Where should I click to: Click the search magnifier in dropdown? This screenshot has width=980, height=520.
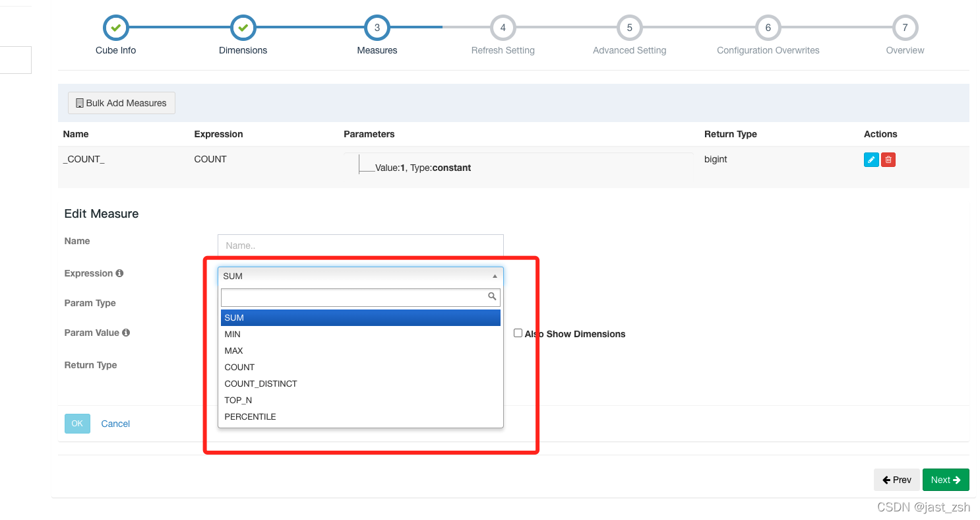[492, 297]
